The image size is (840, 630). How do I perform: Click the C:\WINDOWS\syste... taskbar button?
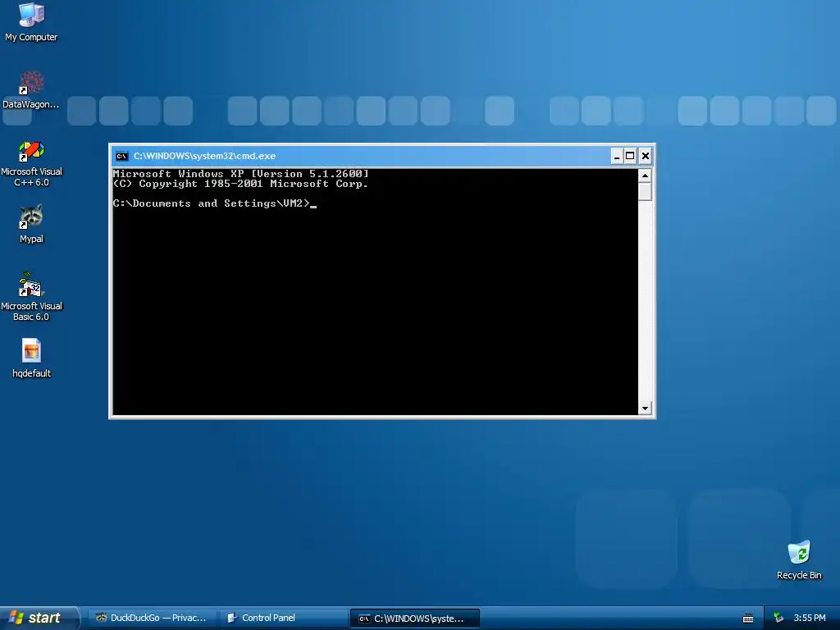tap(414, 619)
